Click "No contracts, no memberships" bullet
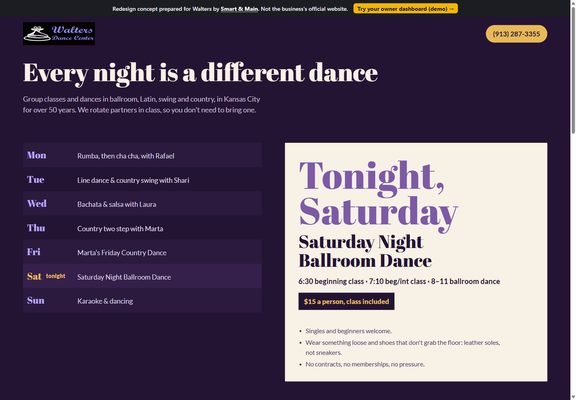 (x=365, y=364)
